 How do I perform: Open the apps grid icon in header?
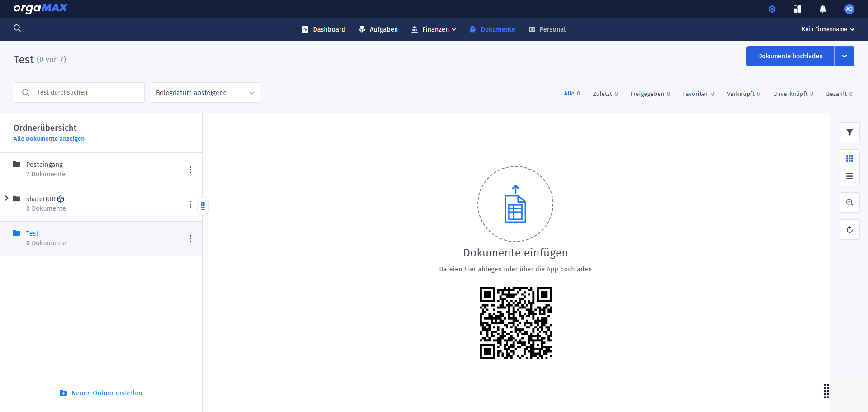(x=797, y=9)
